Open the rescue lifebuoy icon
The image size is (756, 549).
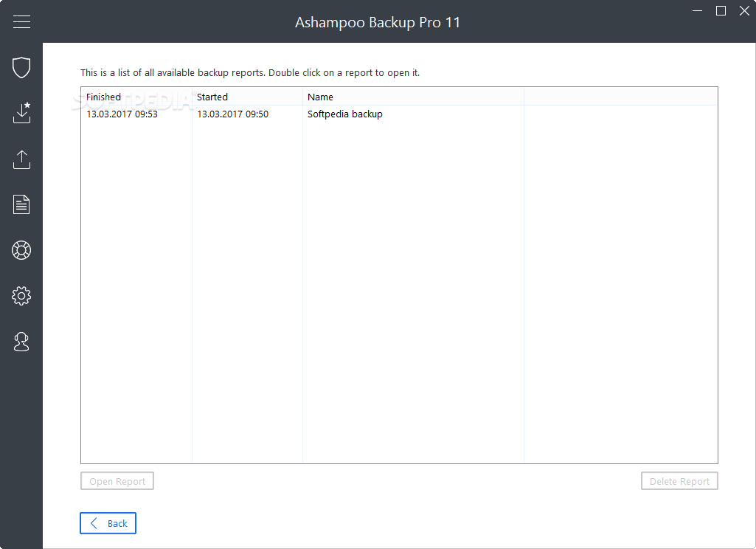pyautogui.click(x=21, y=250)
